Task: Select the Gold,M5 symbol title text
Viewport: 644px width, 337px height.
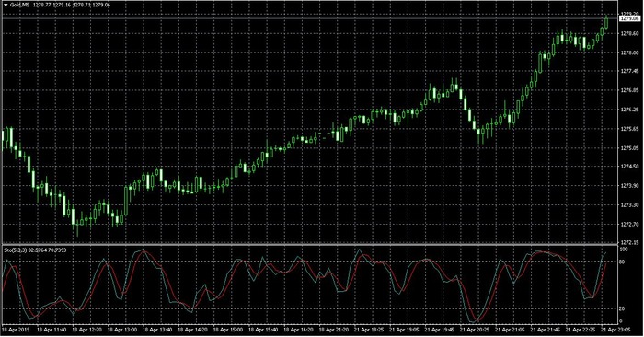Action: click(x=19, y=6)
